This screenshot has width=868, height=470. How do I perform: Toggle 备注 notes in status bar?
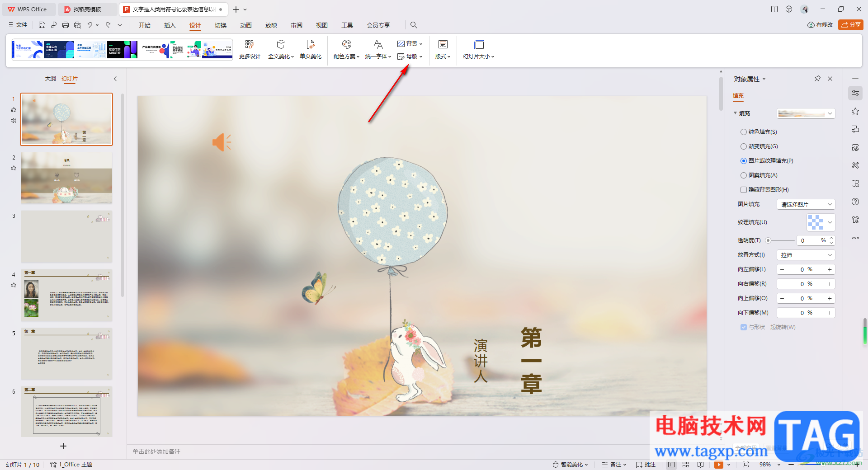(x=614, y=465)
